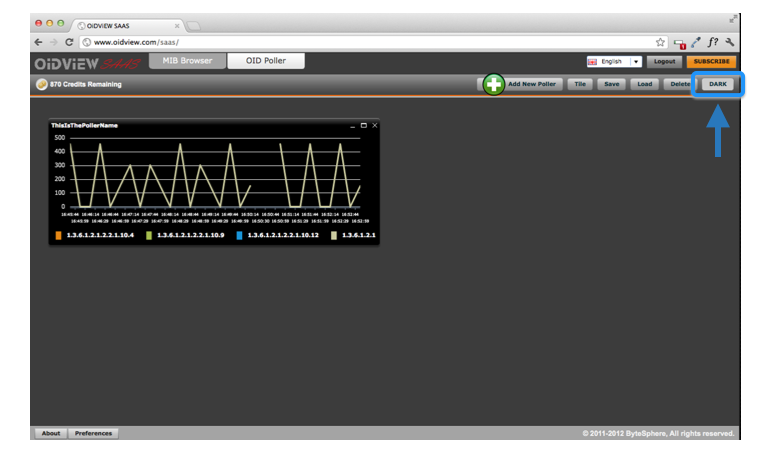Screen dimensions: 778x450
Task: Maximize the ThisIsThePollerName chart panel
Action: coord(363,125)
